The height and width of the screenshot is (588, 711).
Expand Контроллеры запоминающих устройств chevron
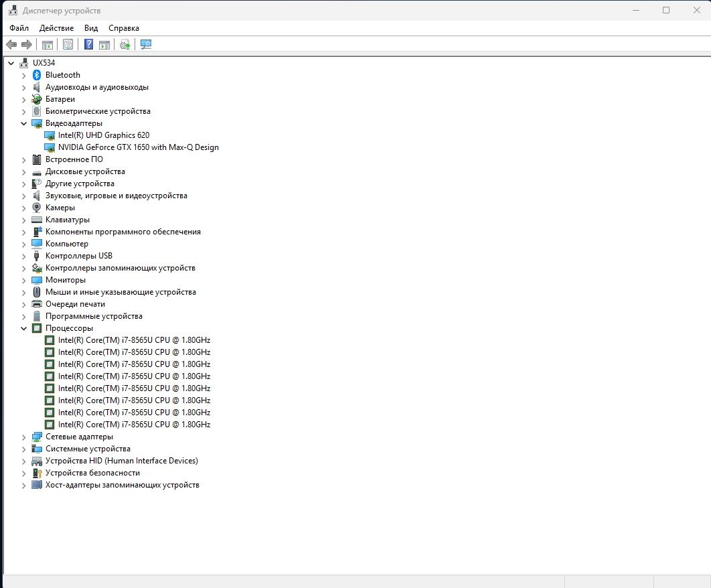tap(23, 268)
